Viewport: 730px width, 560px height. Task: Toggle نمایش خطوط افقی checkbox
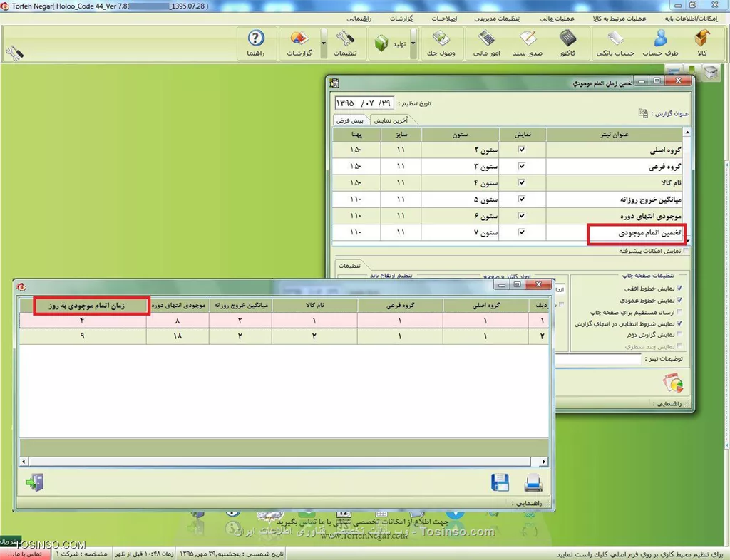(679, 289)
